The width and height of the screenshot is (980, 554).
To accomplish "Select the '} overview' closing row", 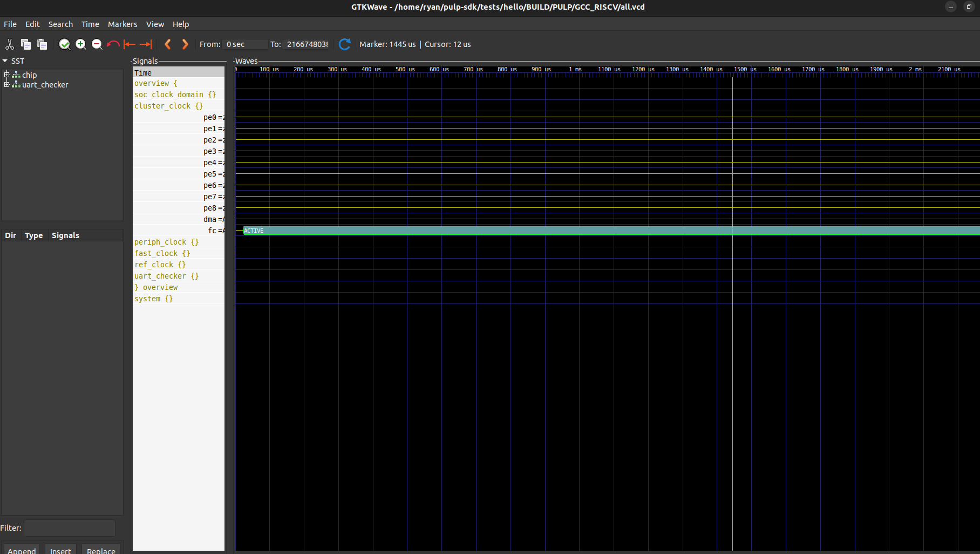I will [179, 287].
